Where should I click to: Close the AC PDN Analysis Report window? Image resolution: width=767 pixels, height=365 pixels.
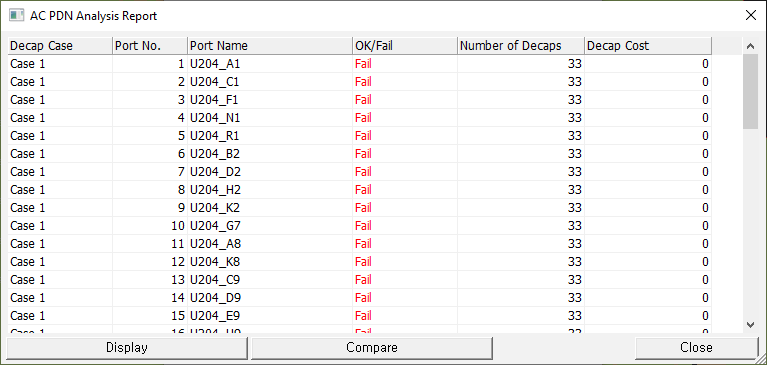click(750, 15)
